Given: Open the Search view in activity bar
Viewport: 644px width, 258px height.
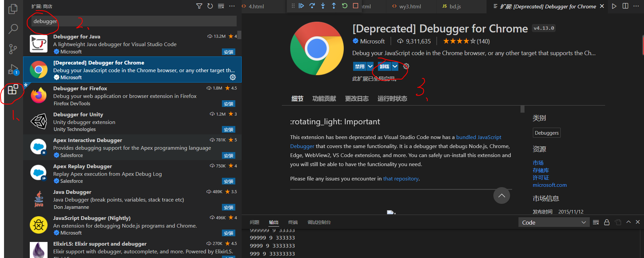Looking at the screenshot, I should coord(13,29).
